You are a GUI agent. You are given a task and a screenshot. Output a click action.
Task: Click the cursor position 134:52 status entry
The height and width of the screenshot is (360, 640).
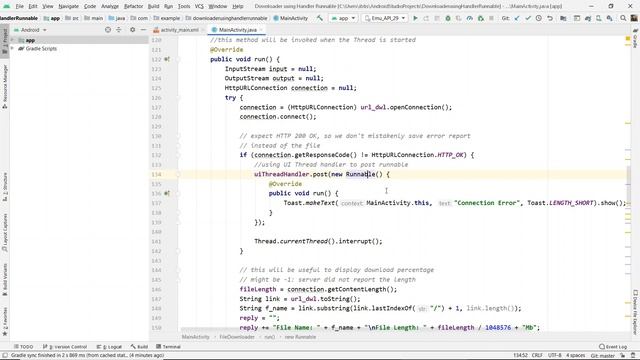520,356
